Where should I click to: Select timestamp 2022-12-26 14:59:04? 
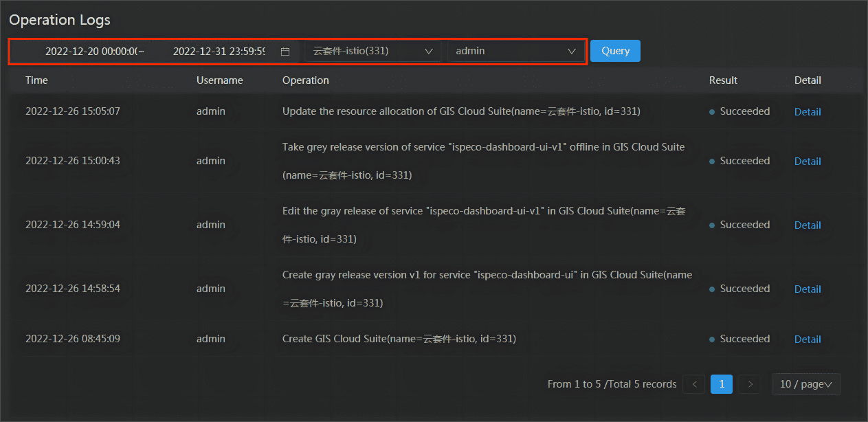tap(73, 224)
